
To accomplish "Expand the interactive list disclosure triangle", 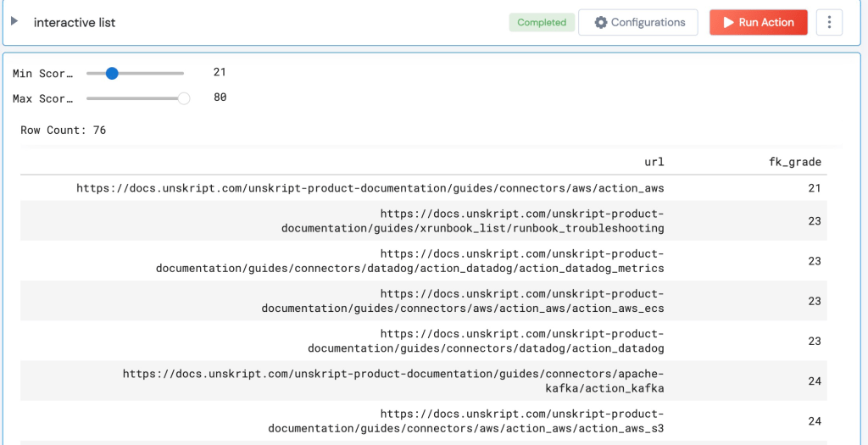I will [x=14, y=21].
